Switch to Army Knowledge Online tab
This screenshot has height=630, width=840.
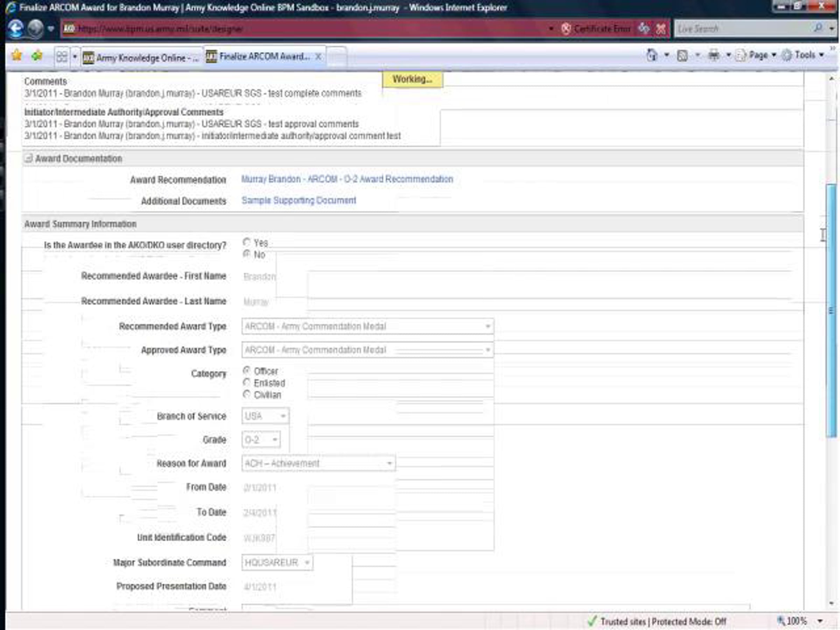coord(141,58)
